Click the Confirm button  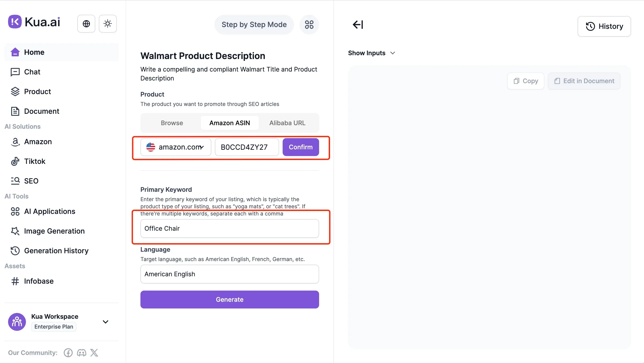[301, 147]
